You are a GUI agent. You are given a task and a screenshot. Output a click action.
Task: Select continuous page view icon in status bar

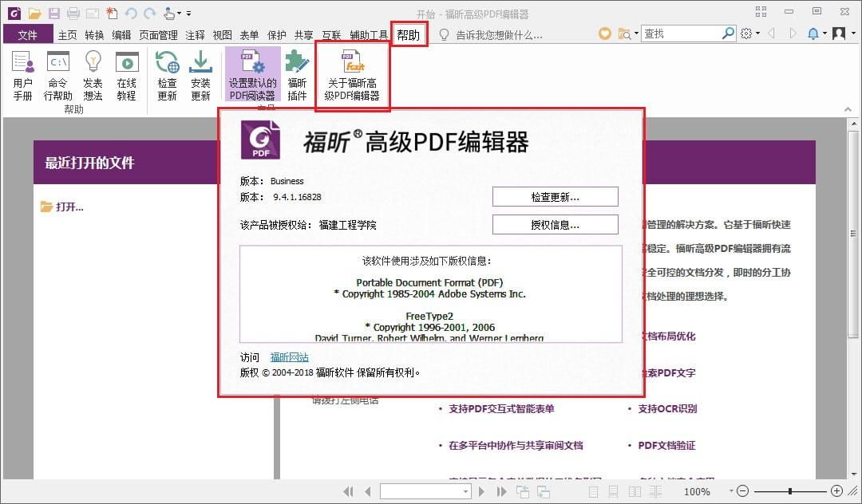[x=614, y=491]
